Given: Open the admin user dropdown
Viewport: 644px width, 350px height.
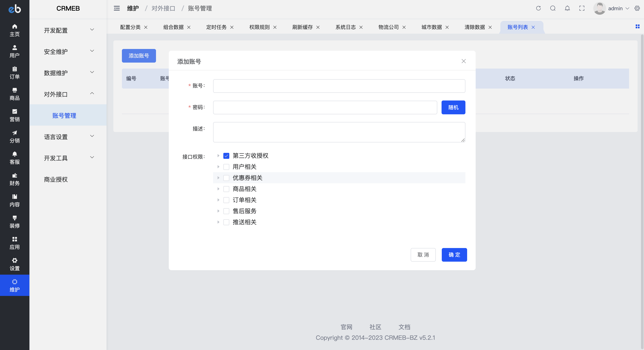Looking at the screenshot, I should click(611, 8).
